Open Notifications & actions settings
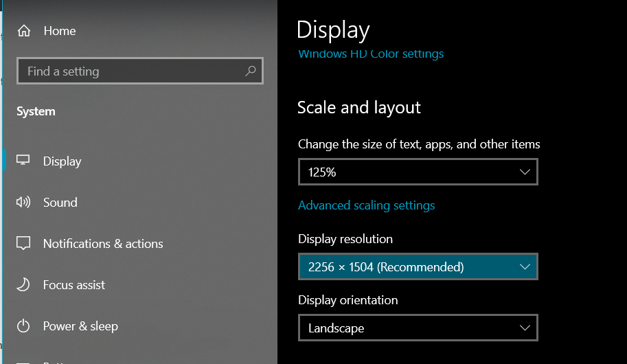This screenshot has width=627, height=364. [x=103, y=244]
